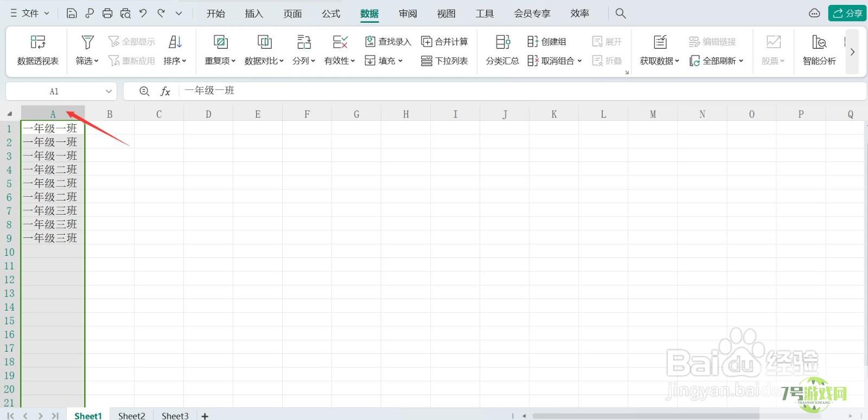Click Create Group (创建组)
This screenshot has width=868, height=420.
(x=547, y=42)
